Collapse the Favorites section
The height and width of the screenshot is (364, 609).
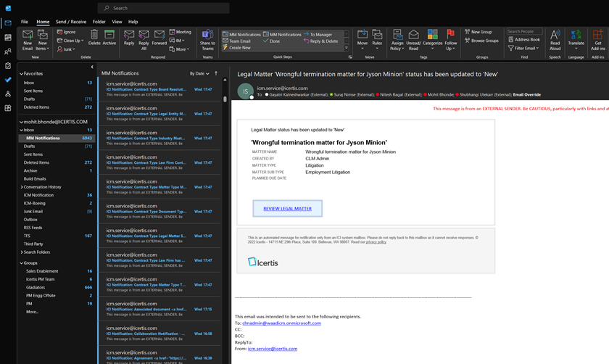tap(21, 73)
